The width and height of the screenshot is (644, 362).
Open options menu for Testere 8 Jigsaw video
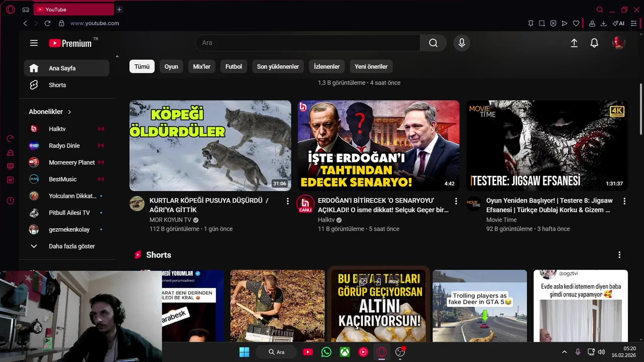click(624, 201)
